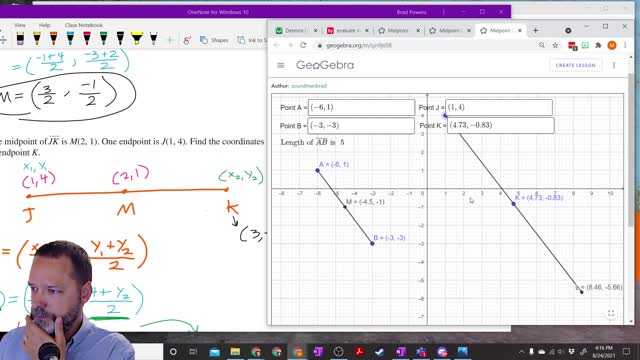The height and width of the screenshot is (360, 640).
Task: Select the yellow highlighter in OneNote
Action: pyautogui.click(x=137, y=39)
